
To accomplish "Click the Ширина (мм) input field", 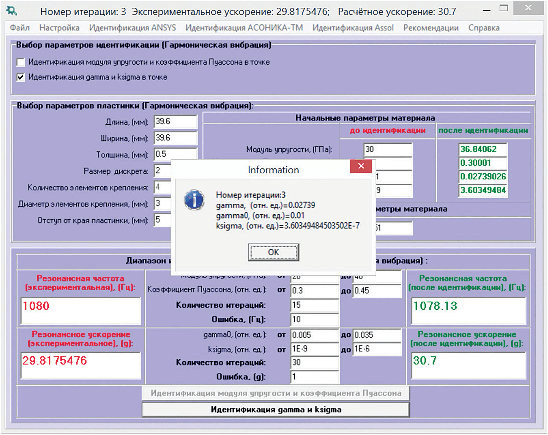I will click(x=176, y=138).
